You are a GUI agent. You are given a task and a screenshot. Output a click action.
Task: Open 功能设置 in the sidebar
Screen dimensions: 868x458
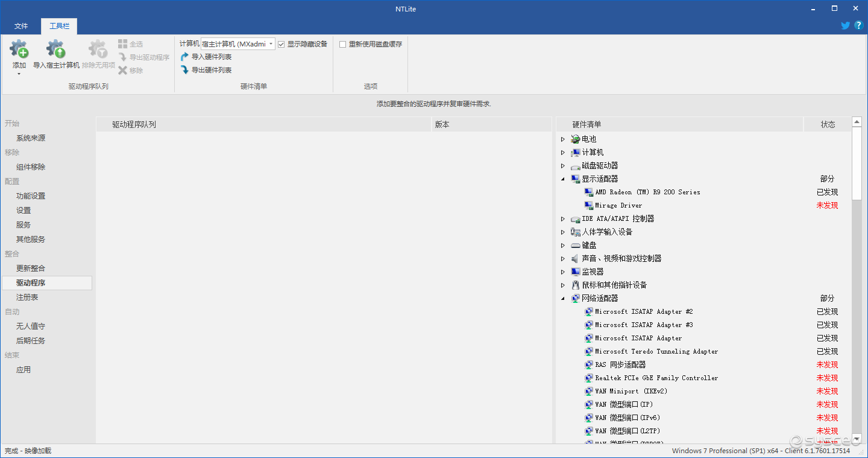(31, 196)
